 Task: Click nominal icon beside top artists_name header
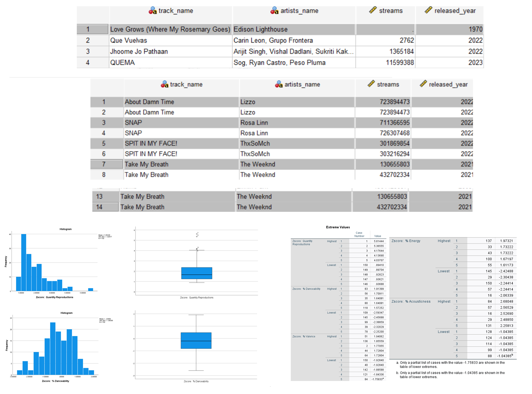274,11
